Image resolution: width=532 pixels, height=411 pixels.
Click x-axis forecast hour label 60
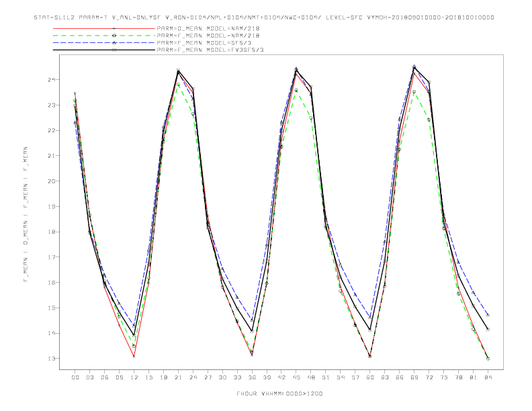coord(370,377)
